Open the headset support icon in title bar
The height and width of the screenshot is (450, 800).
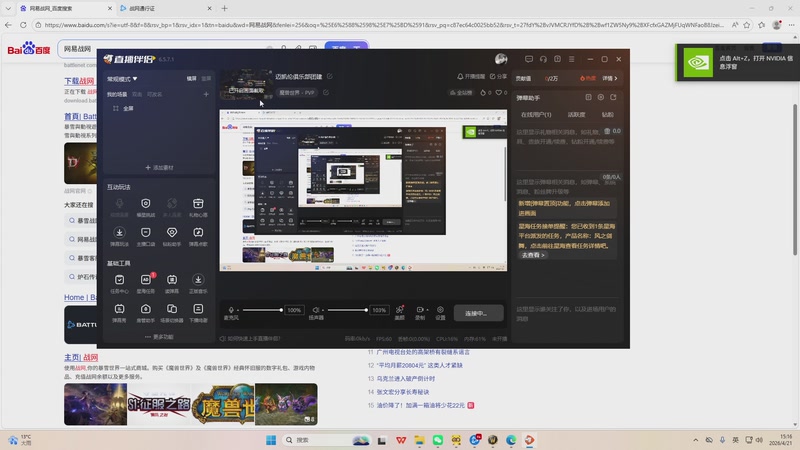543,59
